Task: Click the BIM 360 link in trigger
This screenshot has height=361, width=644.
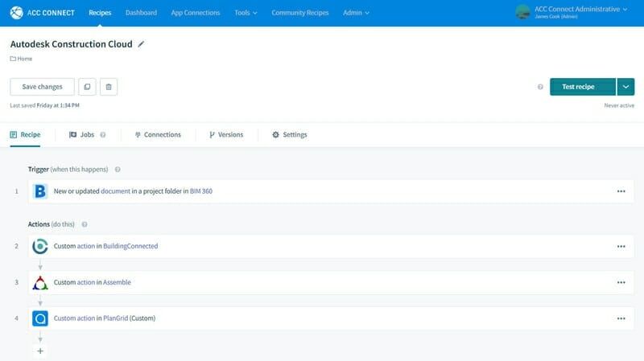Action: 201,191
